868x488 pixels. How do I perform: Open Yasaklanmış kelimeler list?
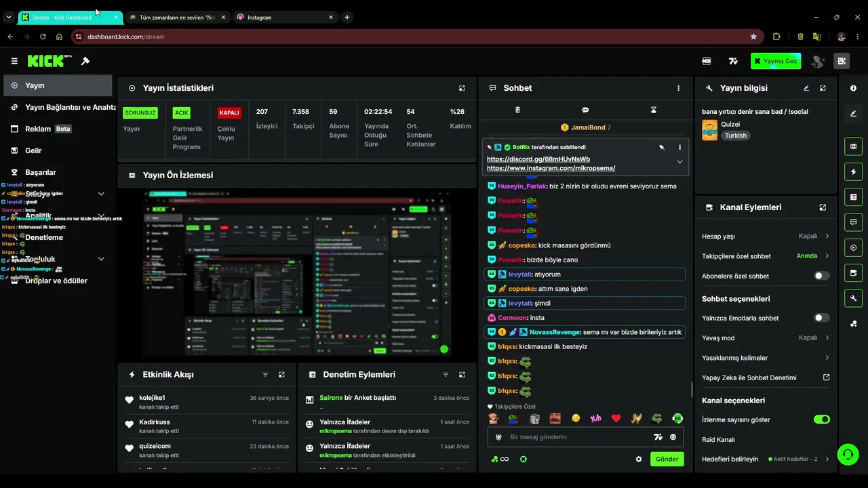coord(766,358)
